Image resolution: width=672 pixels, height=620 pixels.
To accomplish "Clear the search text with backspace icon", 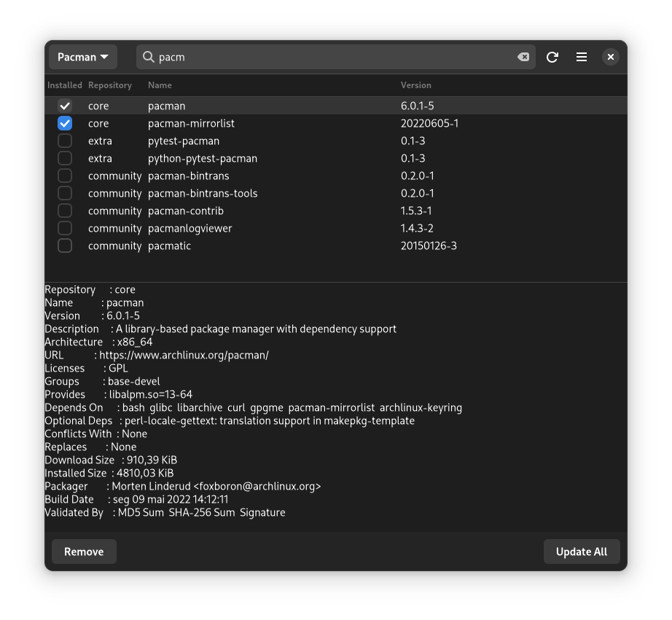I will pyautogui.click(x=523, y=57).
